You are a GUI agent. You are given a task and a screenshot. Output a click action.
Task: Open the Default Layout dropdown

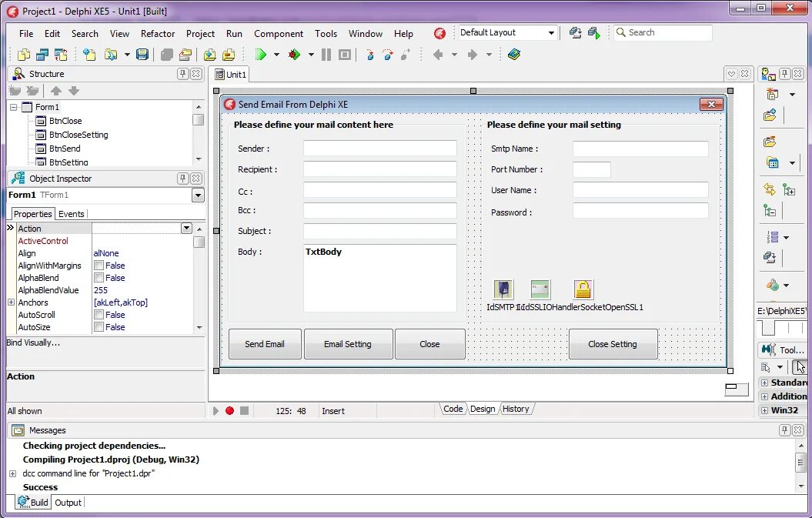pyautogui.click(x=552, y=32)
